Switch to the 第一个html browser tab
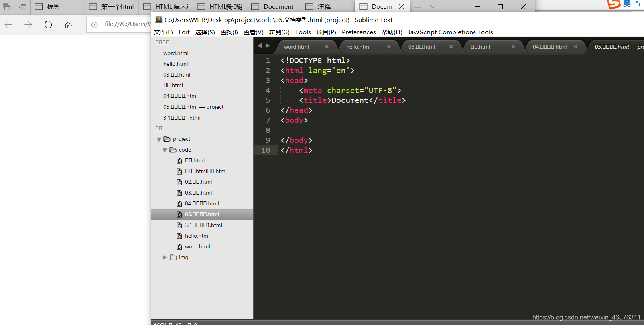The image size is (644, 325). tap(112, 7)
